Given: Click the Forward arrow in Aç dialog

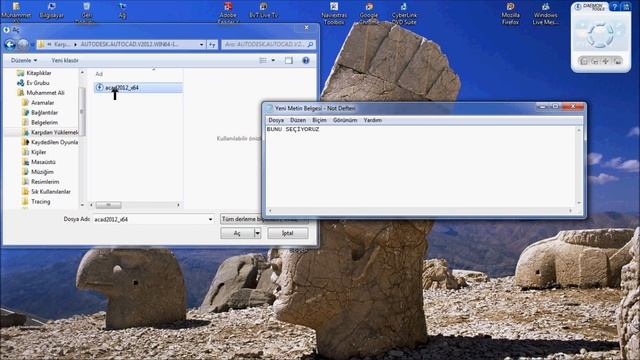Looking at the screenshot, I should (23, 44).
